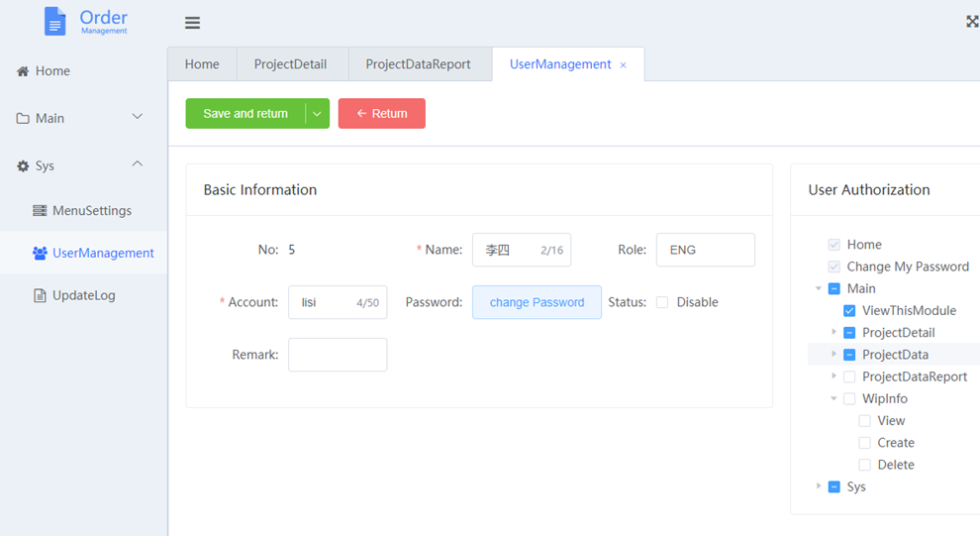Expand the ProjectDataReport tree node arrow
980x536 pixels.
pyautogui.click(x=833, y=375)
